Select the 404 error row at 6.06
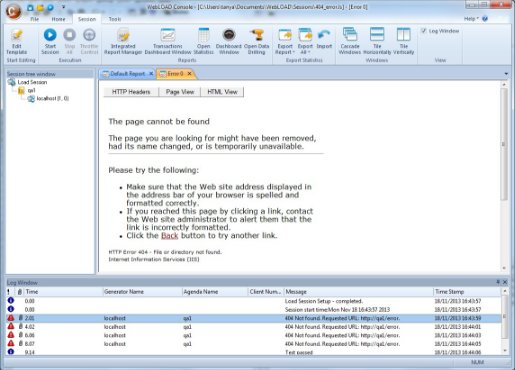This screenshot has width=515, height=370. pyautogui.click(x=253, y=335)
